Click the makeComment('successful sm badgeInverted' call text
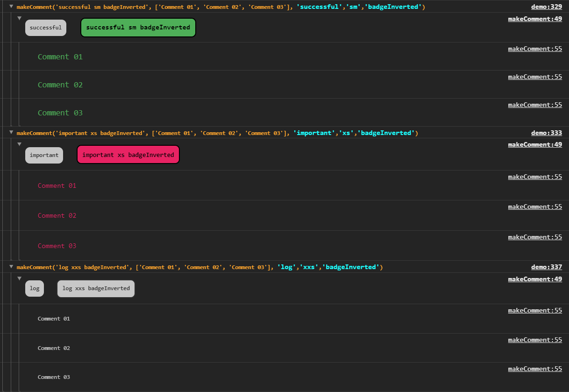The width and height of the screenshot is (569, 392). [220, 7]
